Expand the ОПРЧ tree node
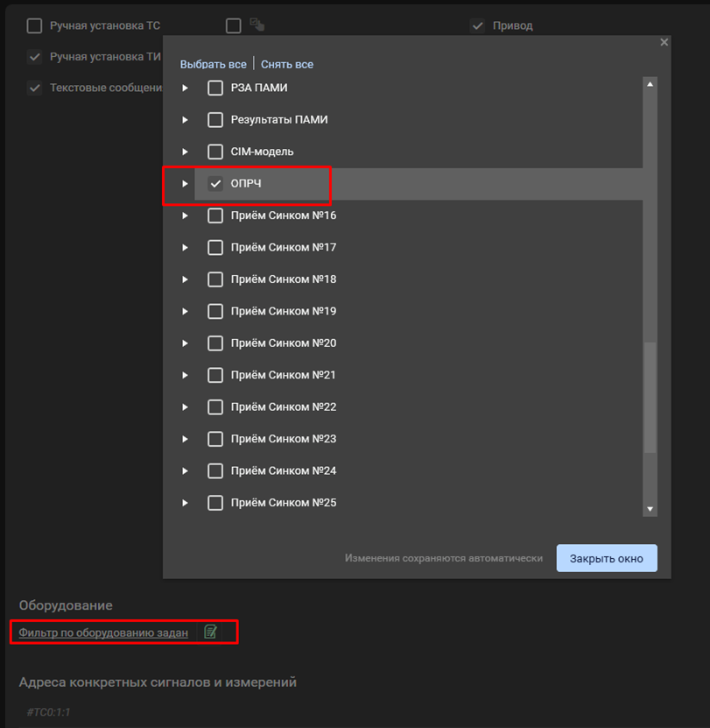 pyautogui.click(x=185, y=184)
